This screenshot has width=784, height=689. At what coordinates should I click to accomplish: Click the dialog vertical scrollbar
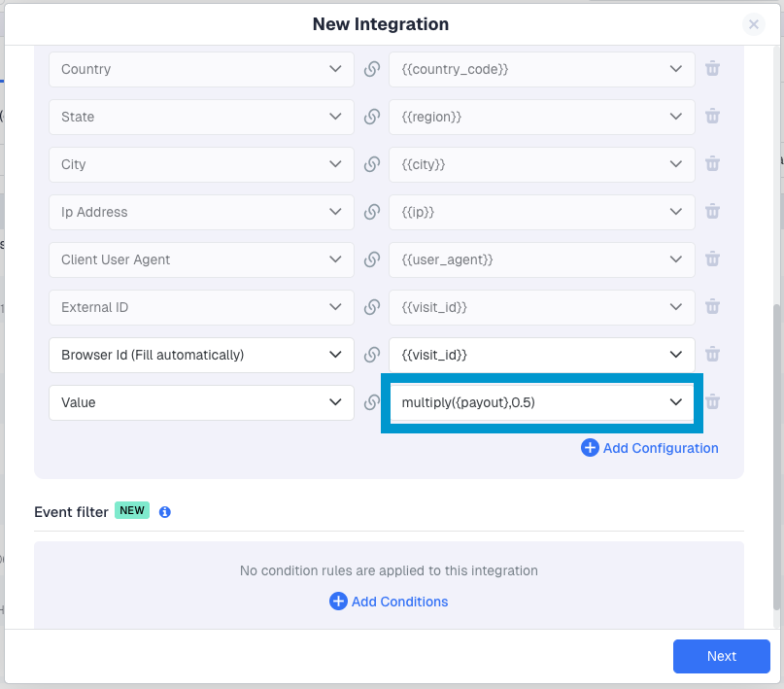(x=775, y=457)
